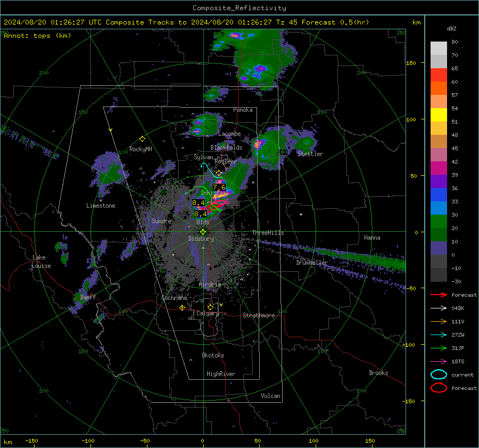Click the Didsbury town label
The width and height of the screenshot is (479, 448).
click(201, 239)
